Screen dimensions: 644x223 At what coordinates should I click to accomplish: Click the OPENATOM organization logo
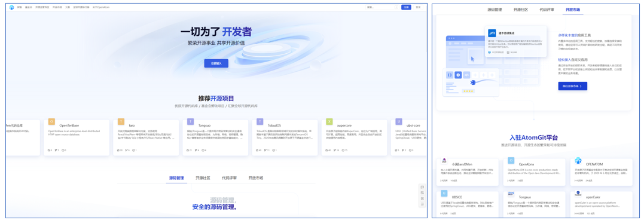coord(578,161)
